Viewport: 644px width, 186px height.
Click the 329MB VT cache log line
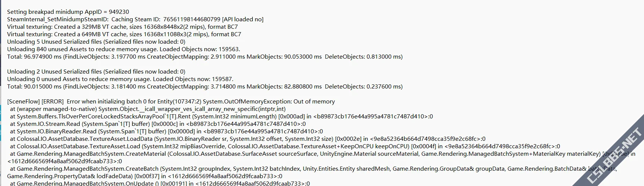coord(122,27)
